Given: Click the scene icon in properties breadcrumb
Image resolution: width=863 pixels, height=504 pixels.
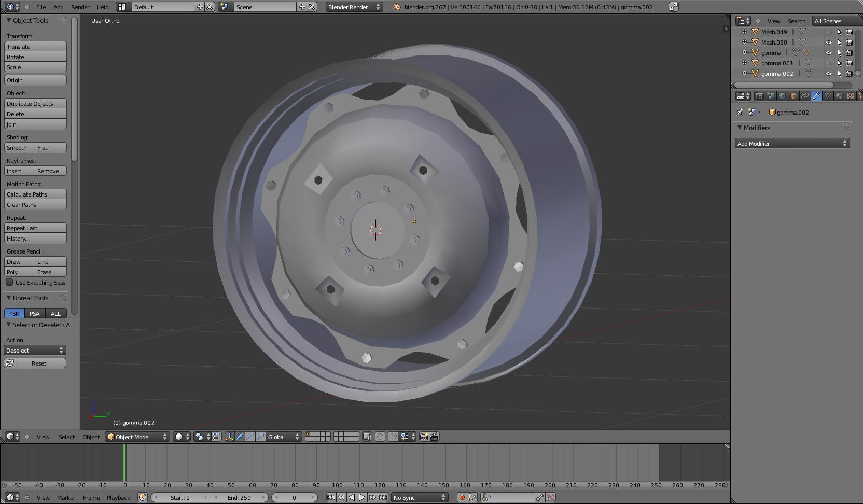Looking at the screenshot, I should 751,112.
